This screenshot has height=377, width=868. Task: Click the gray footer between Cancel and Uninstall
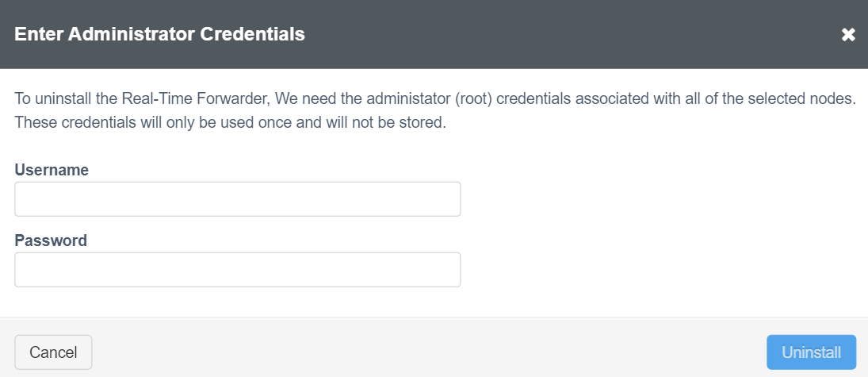(428, 352)
